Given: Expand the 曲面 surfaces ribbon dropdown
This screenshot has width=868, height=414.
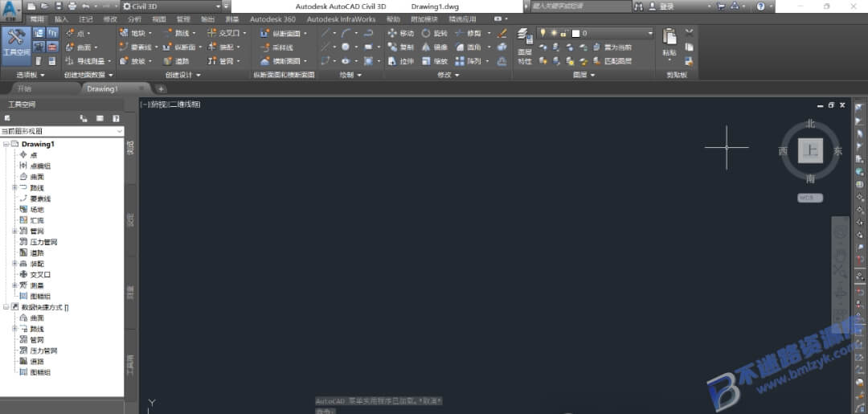Looking at the screenshot, I should click(96, 47).
